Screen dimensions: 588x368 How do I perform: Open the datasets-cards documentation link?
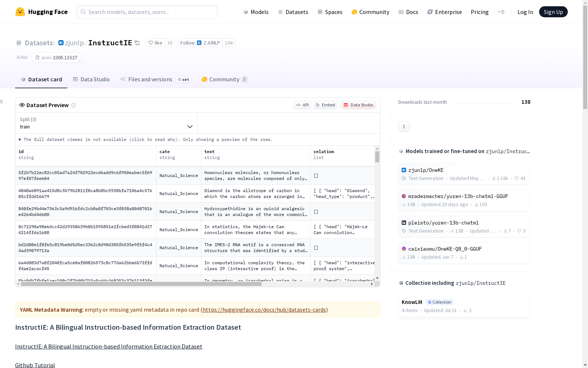[264, 309]
